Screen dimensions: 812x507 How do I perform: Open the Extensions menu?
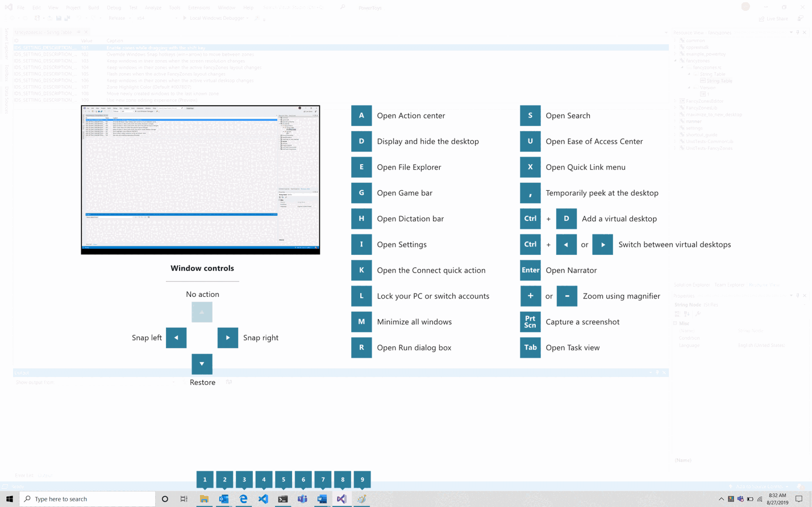pos(198,7)
